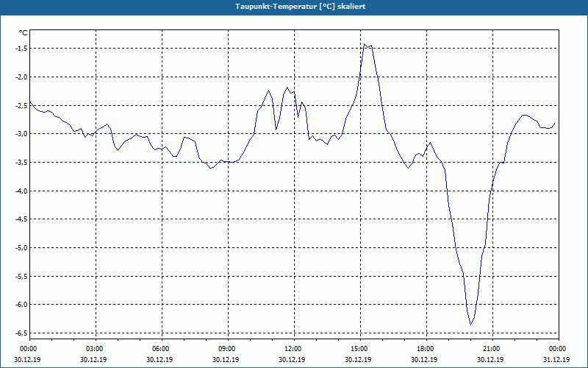This screenshot has width=588, height=368.
Task: Click the 30.12.19 date under 18:00
Action: pyautogui.click(x=425, y=359)
